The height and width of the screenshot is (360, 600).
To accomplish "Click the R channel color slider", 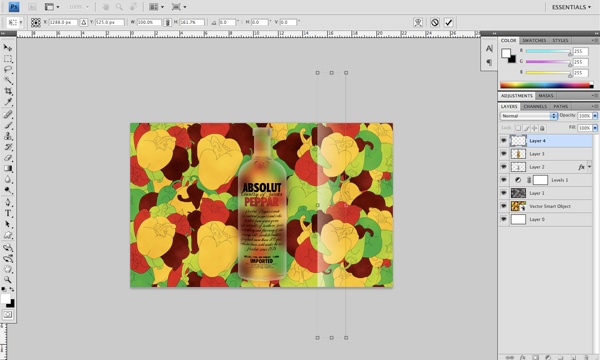I will pos(548,51).
